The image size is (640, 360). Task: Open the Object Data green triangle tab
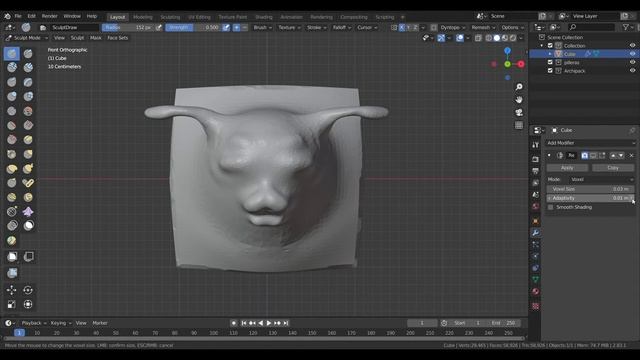click(x=536, y=280)
